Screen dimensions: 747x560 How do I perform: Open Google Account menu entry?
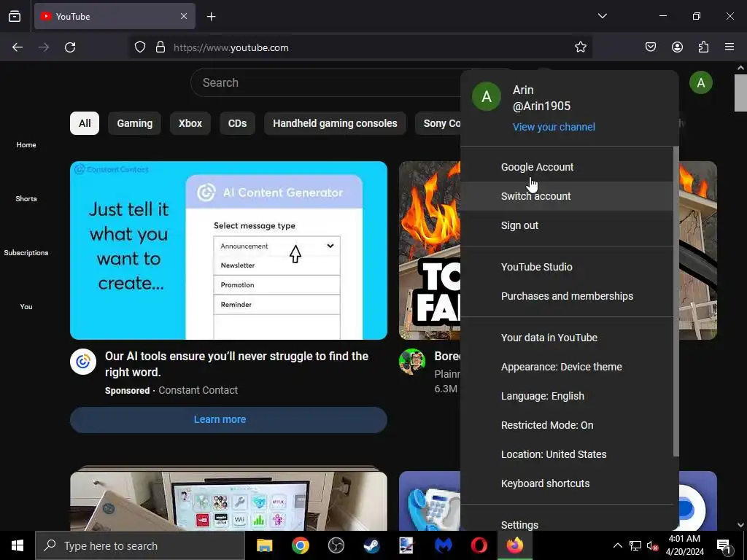(567, 167)
